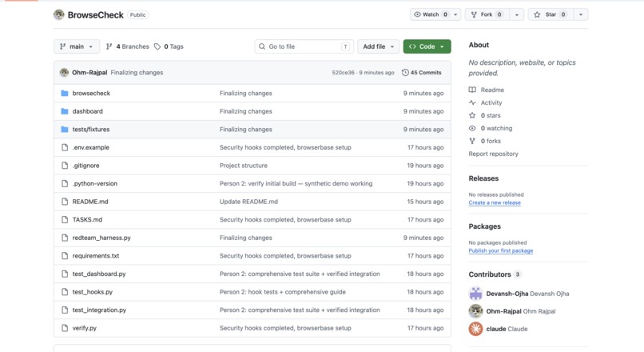Click the branch icon beside 4 Branches
This screenshot has width=644, height=352.
(109, 46)
